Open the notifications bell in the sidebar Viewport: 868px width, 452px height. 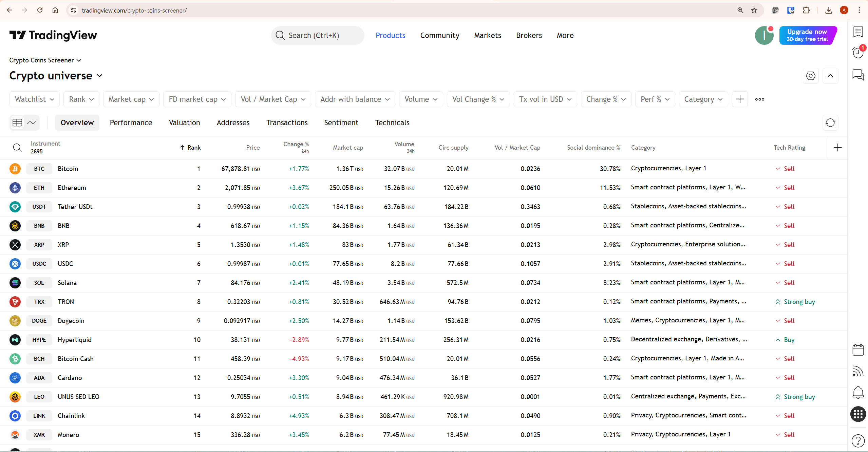click(x=858, y=393)
